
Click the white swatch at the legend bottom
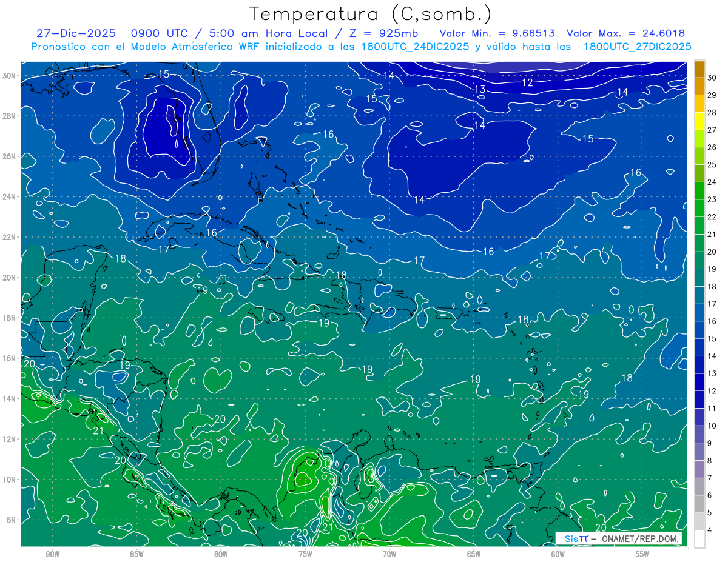pyautogui.click(x=699, y=539)
